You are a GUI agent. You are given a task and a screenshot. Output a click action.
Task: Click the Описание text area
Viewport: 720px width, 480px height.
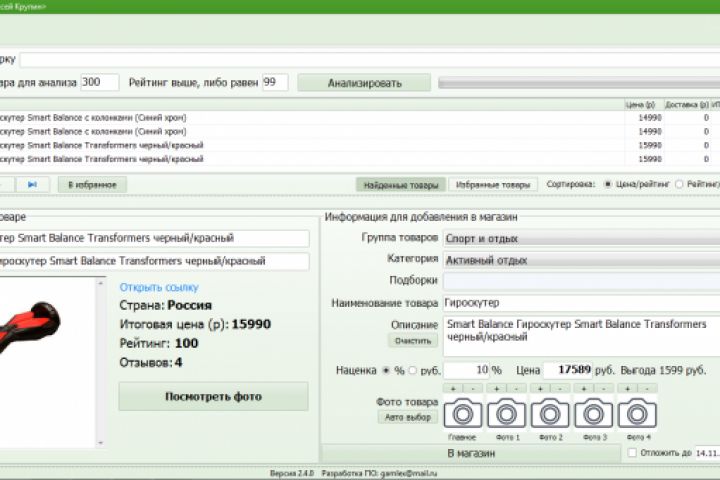point(581,336)
